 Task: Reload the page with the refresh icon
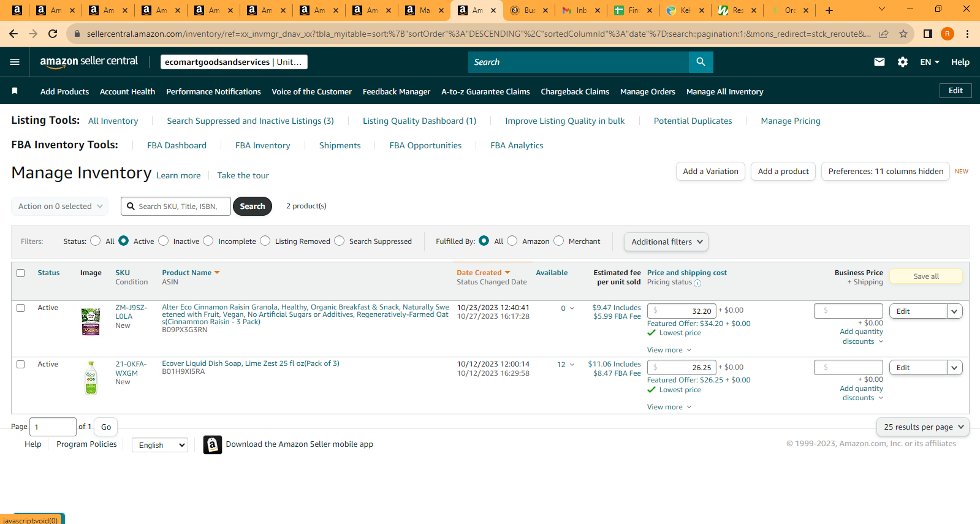pos(53,34)
